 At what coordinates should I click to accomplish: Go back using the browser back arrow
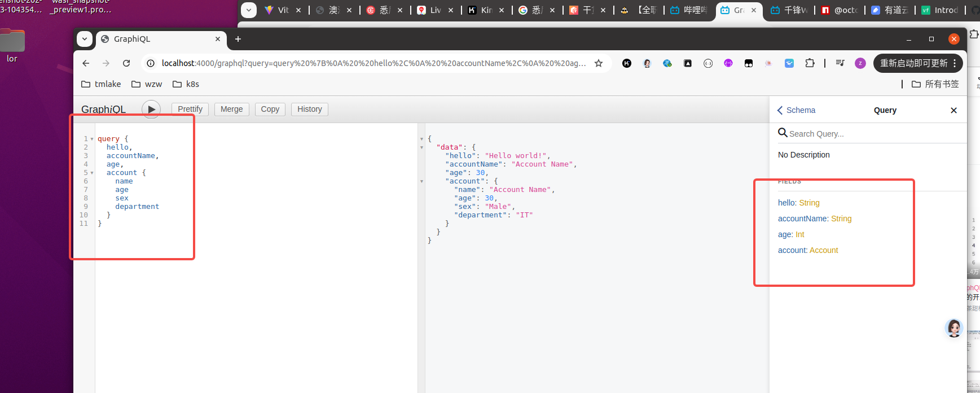pos(86,63)
